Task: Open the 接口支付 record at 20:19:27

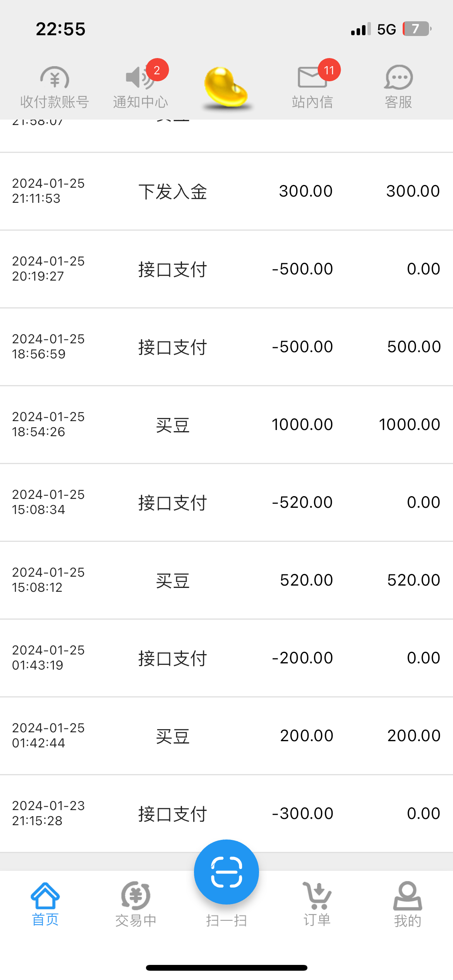Action: [x=226, y=269]
